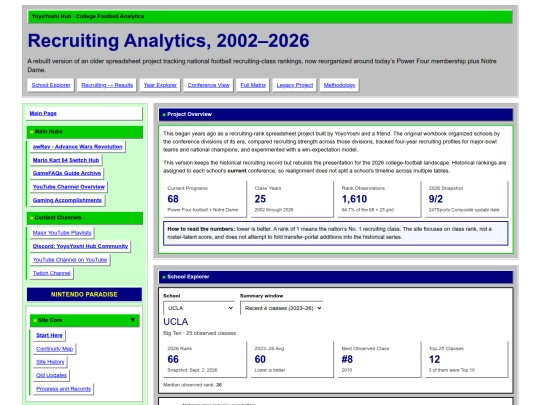
Task: Click the UCLA school heading
Action: tap(176, 322)
